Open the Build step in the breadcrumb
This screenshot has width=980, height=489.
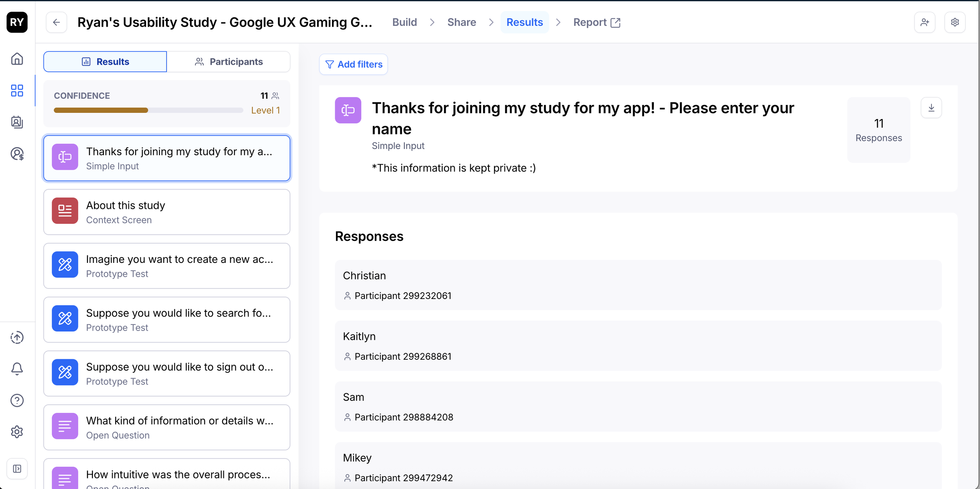[405, 22]
